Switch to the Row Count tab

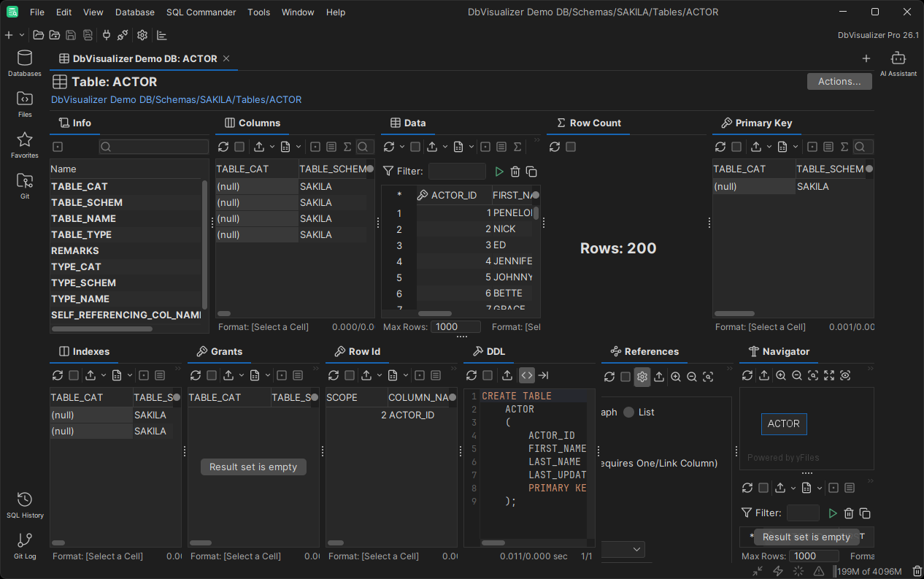(588, 123)
